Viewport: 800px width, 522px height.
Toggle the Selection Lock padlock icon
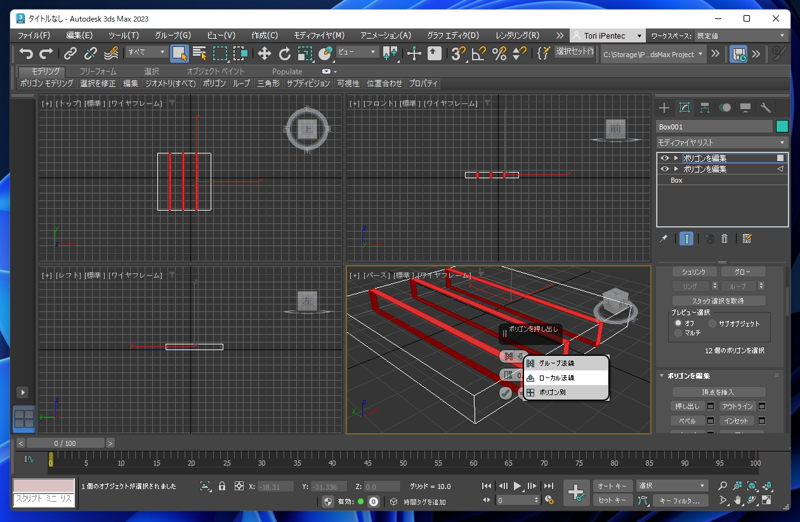[222, 486]
